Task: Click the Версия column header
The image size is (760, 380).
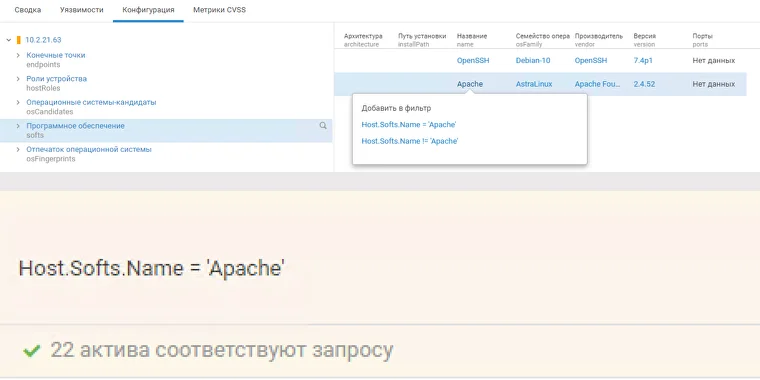Action: (x=645, y=36)
